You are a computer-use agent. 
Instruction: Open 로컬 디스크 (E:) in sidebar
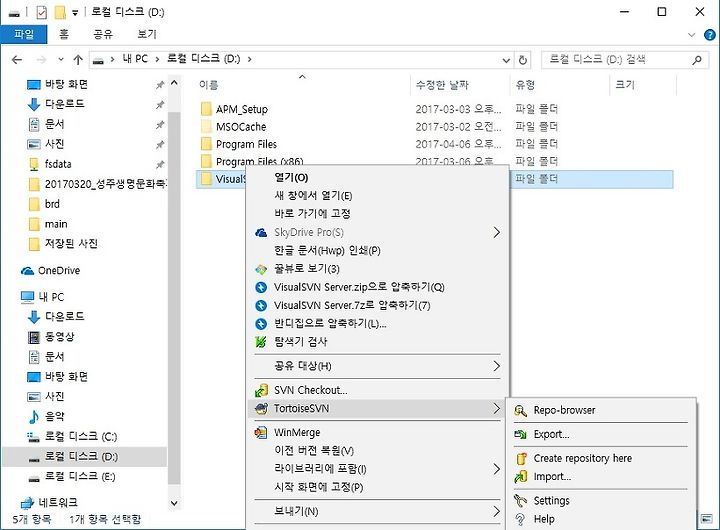click(x=80, y=477)
